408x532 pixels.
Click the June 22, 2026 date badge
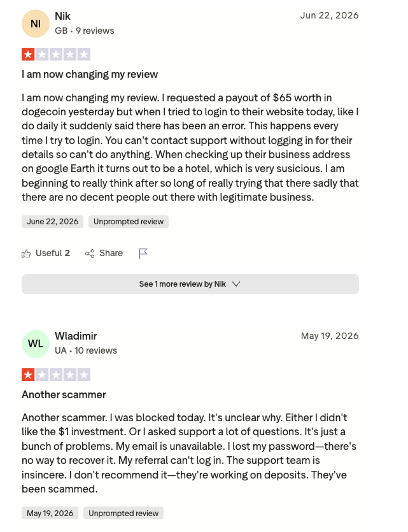53,222
